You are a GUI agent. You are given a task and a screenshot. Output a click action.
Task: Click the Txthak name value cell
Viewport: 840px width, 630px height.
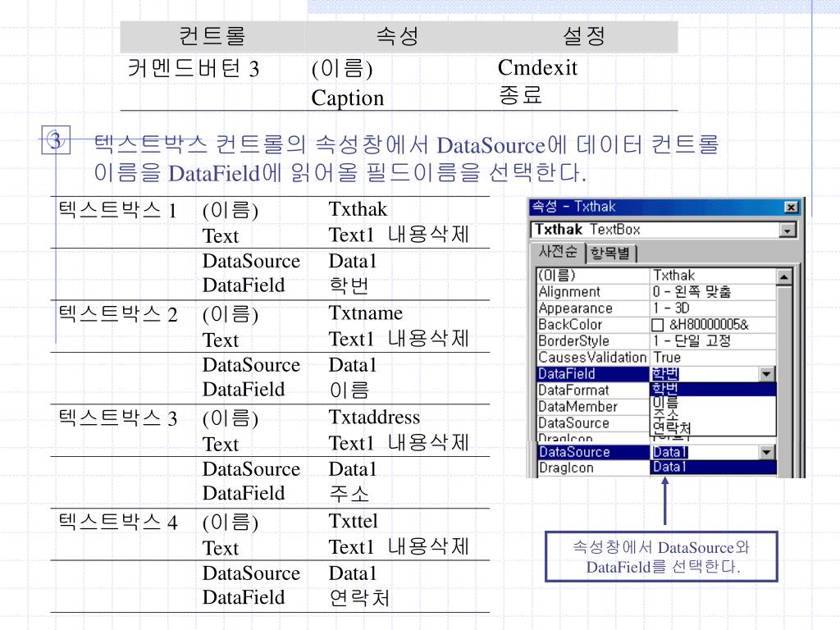713,276
